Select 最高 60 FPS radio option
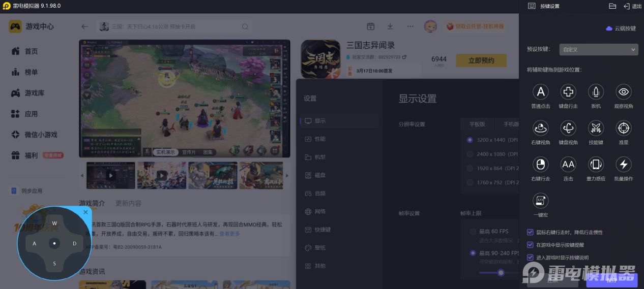 click(473, 232)
